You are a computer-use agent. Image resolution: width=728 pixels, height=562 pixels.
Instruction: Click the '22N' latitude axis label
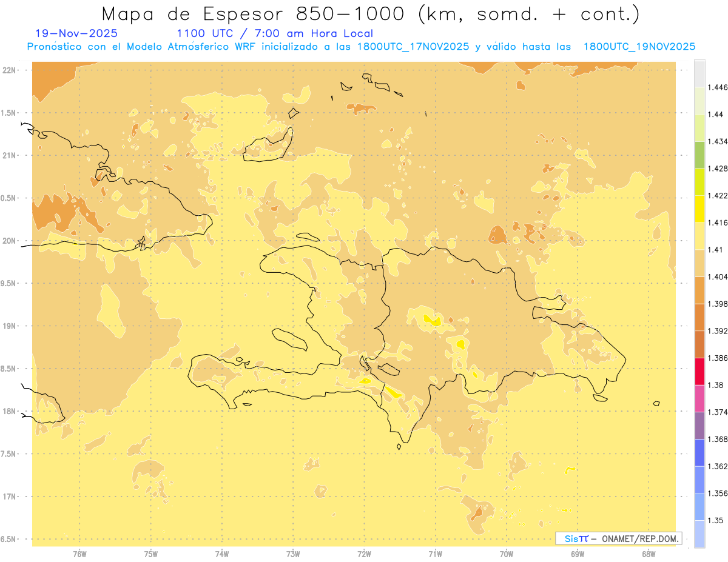pyautogui.click(x=8, y=70)
